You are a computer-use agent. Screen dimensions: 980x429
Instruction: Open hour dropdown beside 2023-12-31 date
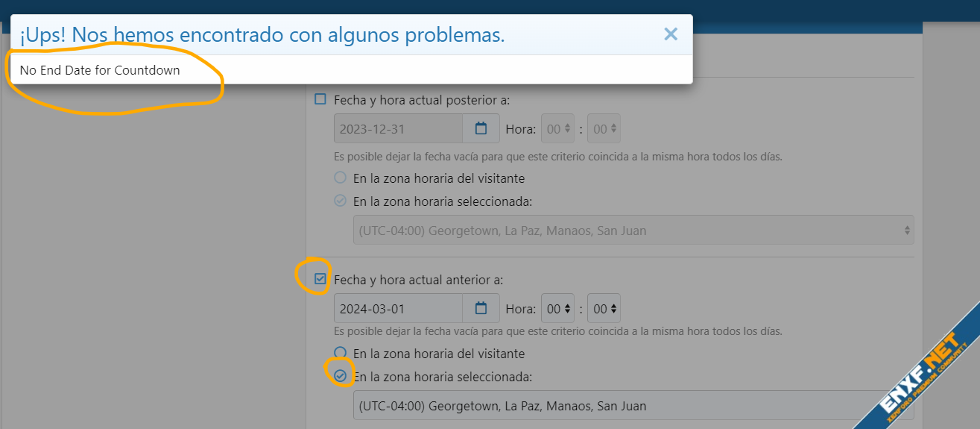click(558, 128)
